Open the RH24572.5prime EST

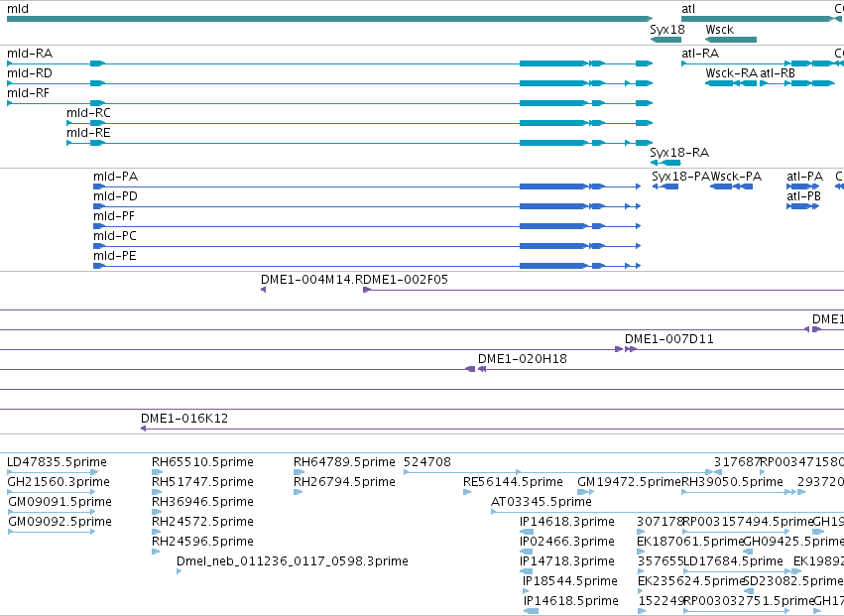pos(157,532)
